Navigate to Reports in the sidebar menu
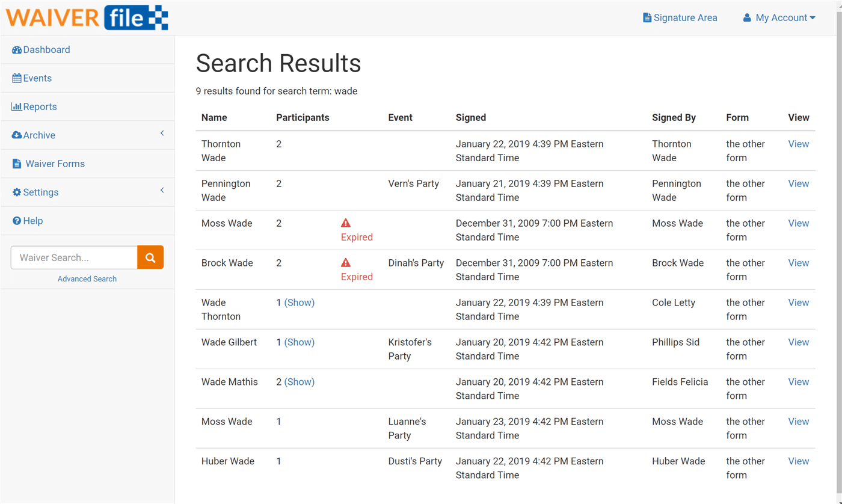This screenshot has width=842, height=504. pyautogui.click(x=38, y=106)
